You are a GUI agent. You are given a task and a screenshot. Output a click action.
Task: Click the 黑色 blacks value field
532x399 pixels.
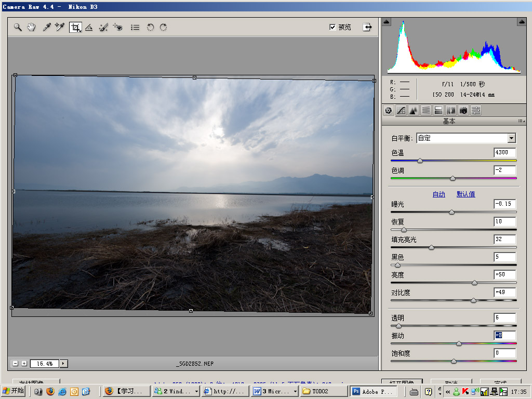pos(505,257)
